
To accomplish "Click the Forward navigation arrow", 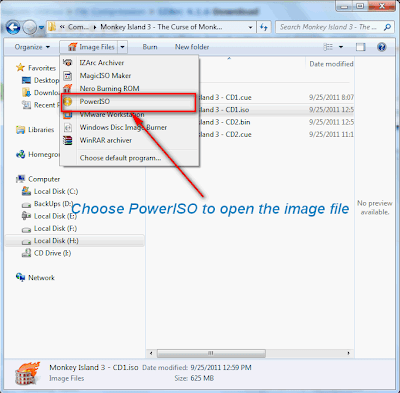I will (x=30, y=27).
